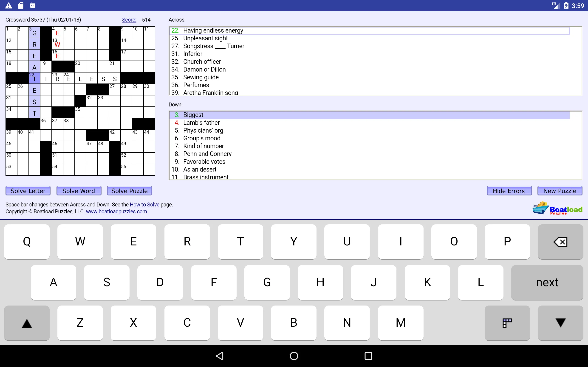
Task: Click the keyboard layout toggle icon
Action: coord(507,322)
